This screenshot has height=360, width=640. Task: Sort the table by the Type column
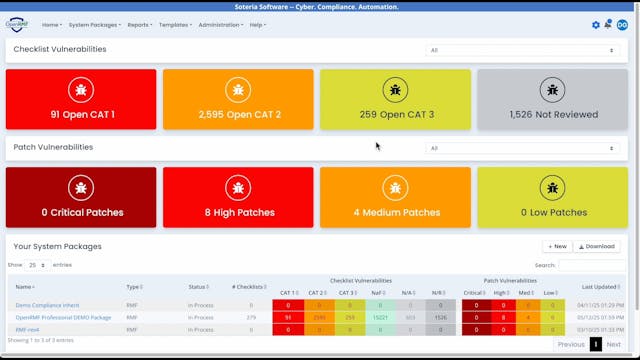[134, 287]
